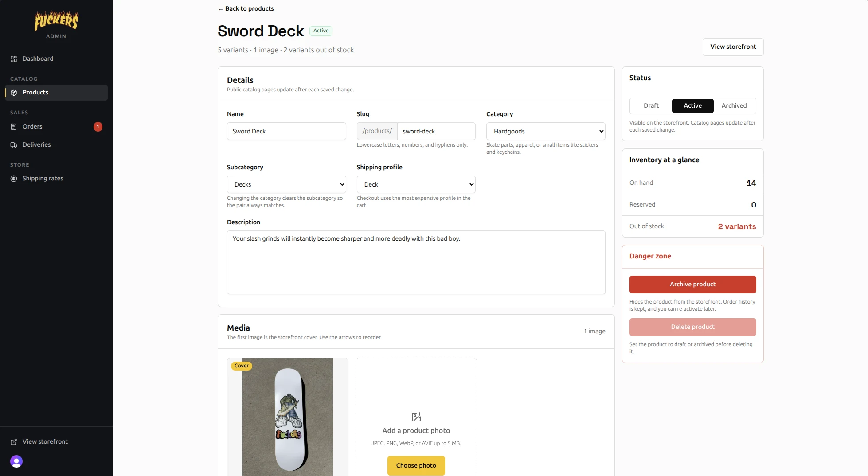Click the add-photo image icon
The height and width of the screenshot is (476, 868).
pyautogui.click(x=416, y=417)
